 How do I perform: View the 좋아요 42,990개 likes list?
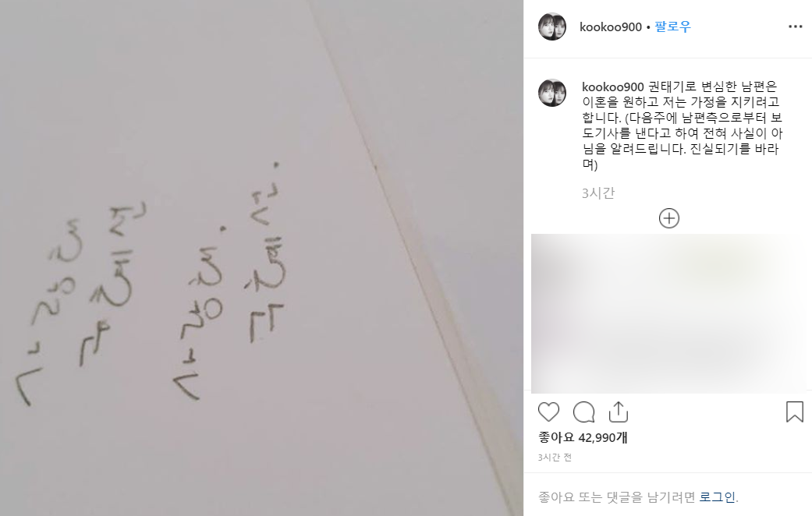(583, 438)
